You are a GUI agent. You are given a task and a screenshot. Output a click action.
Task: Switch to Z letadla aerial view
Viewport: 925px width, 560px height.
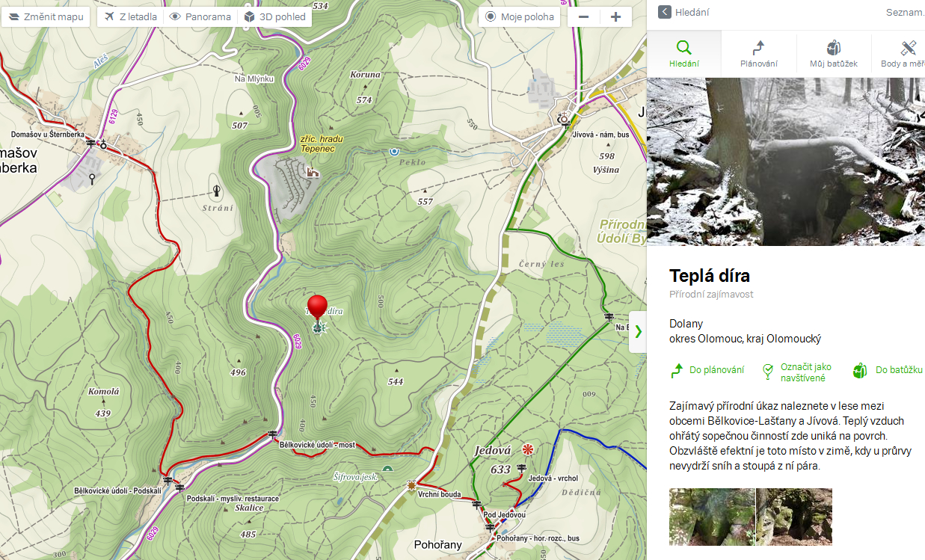point(130,16)
